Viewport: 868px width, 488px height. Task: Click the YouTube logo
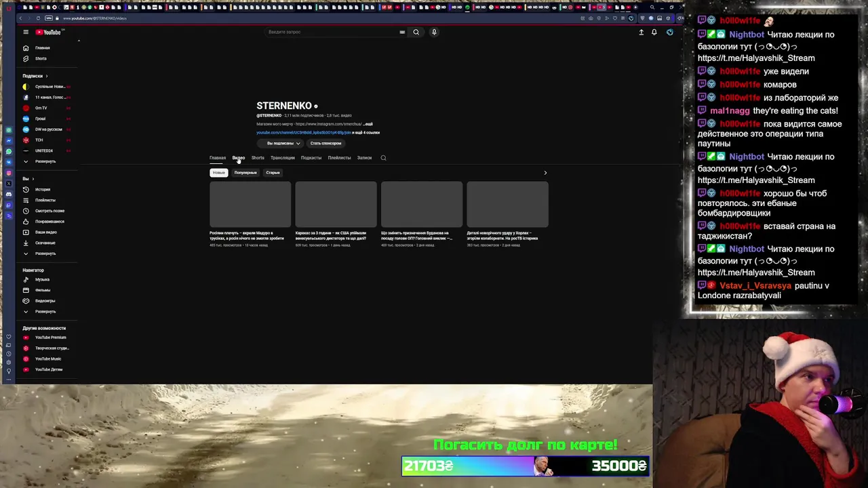pos(49,32)
